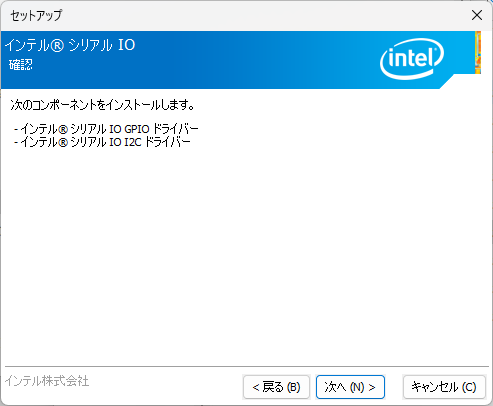Click the colorful chip image strip beside banner

pos(478,52)
